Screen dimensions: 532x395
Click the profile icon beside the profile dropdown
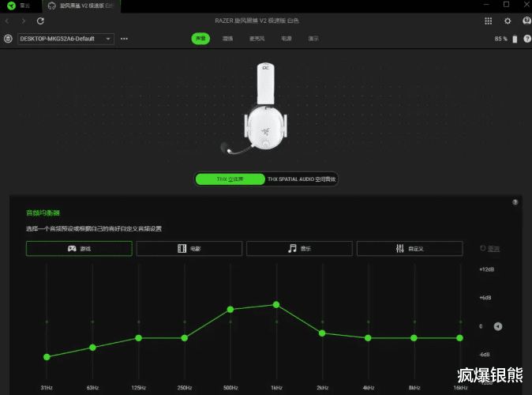[8, 39]
